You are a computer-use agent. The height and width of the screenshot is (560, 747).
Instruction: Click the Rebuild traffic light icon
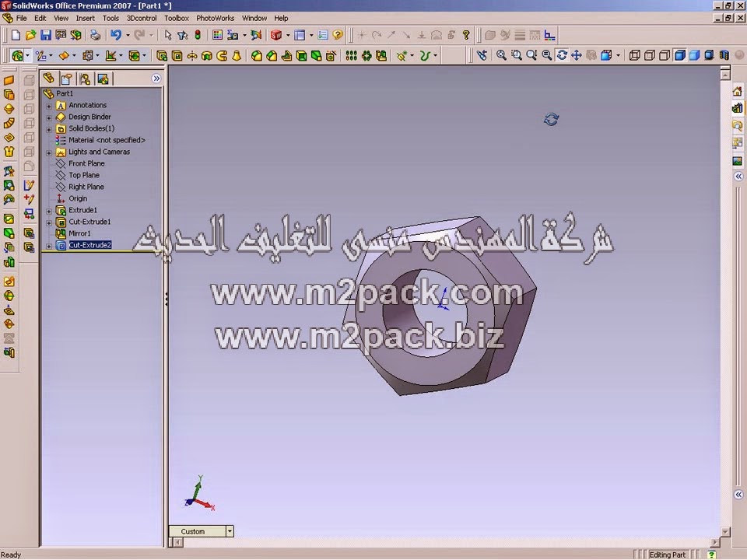point(198,35)
